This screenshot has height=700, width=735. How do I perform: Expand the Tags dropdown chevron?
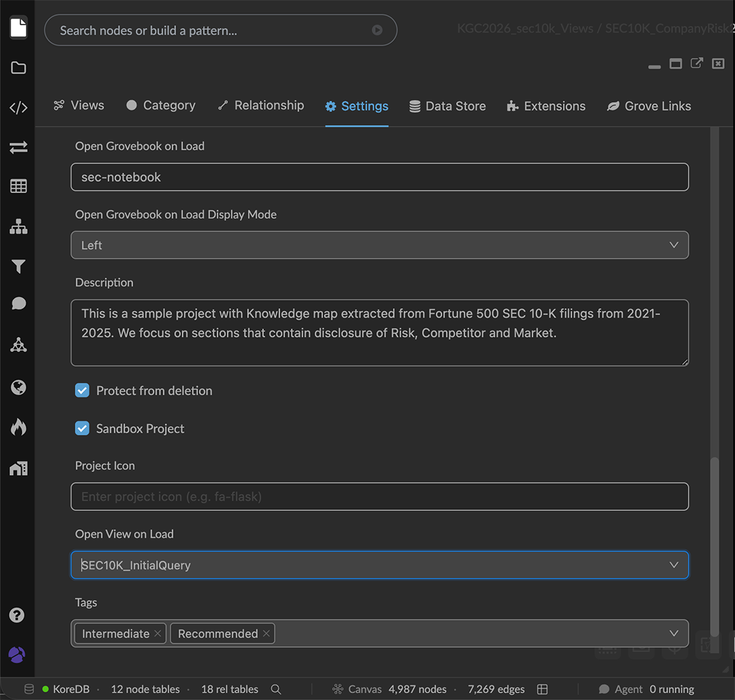pyautogui.click(x=674, y=633)
